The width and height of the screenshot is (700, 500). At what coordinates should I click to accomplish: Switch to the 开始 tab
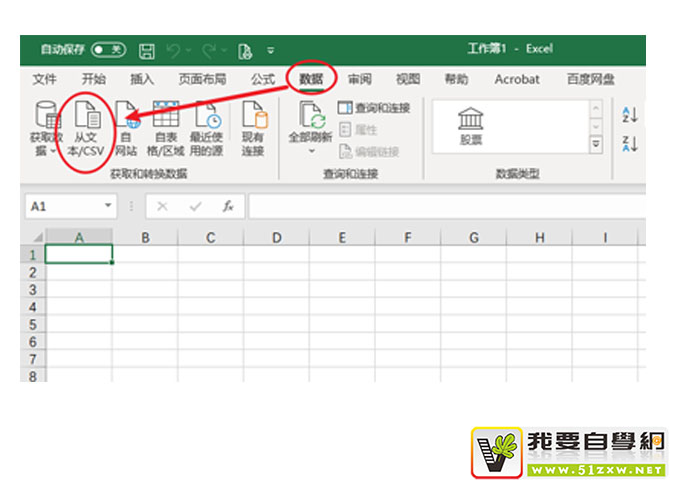click(x=93, y=79)
